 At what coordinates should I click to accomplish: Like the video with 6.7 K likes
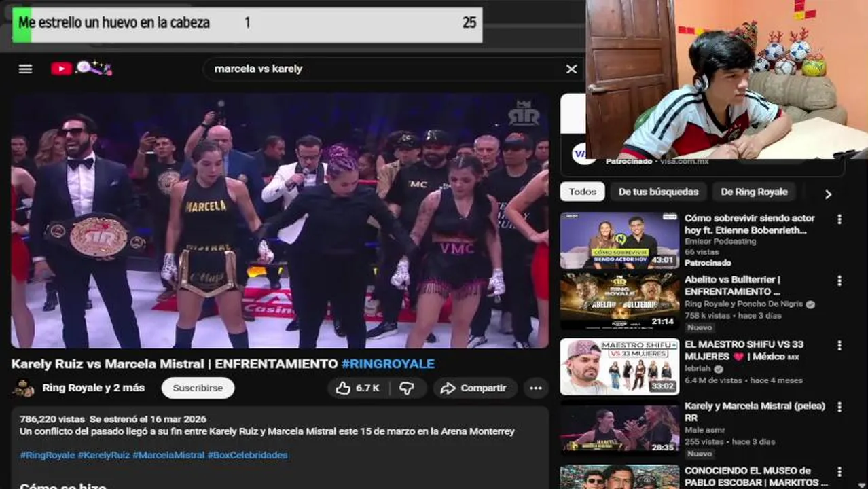(358, 388)
